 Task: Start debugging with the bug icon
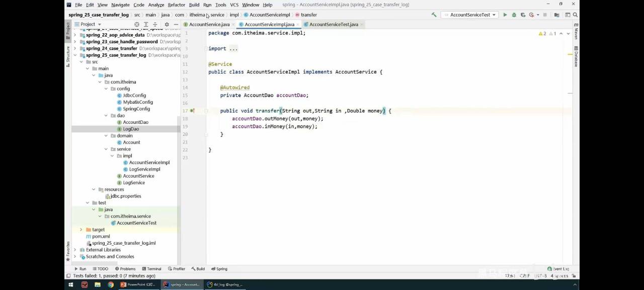pos(514,15)
